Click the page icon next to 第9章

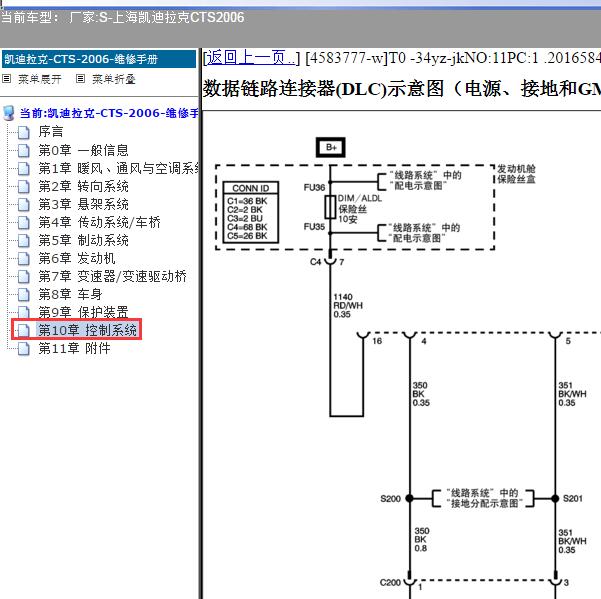click(x=24, y=312)
